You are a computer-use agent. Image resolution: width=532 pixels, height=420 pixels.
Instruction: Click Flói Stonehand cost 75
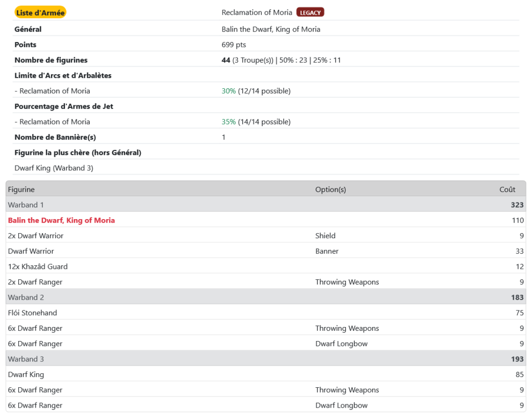(x=520, y=313)
